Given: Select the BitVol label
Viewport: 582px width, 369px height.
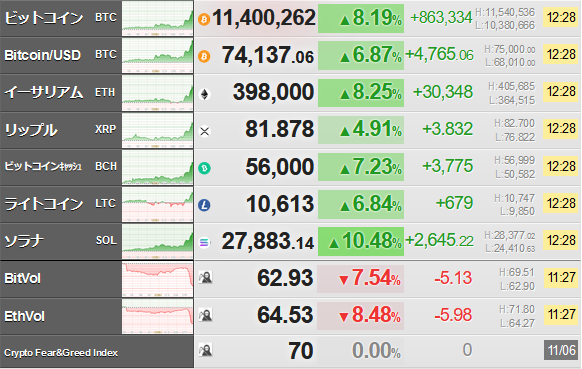Looking at the screenshot, I should coord(23,278).
